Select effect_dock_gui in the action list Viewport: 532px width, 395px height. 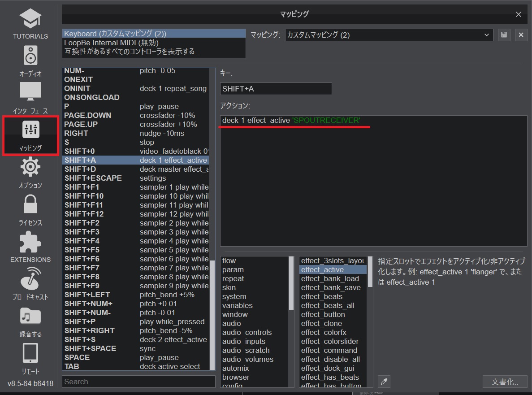pyautogui.click(x=333, y=368)
